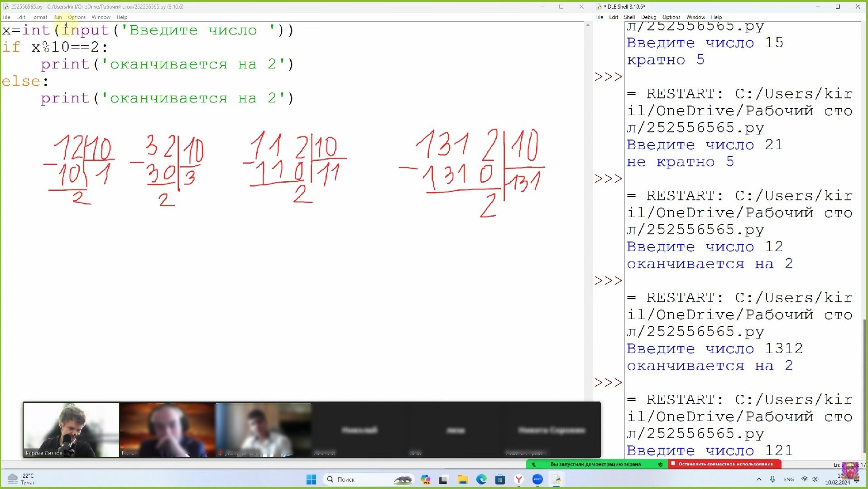
Task: Click the Python IDLE taskbar icon
Action: 556,479
